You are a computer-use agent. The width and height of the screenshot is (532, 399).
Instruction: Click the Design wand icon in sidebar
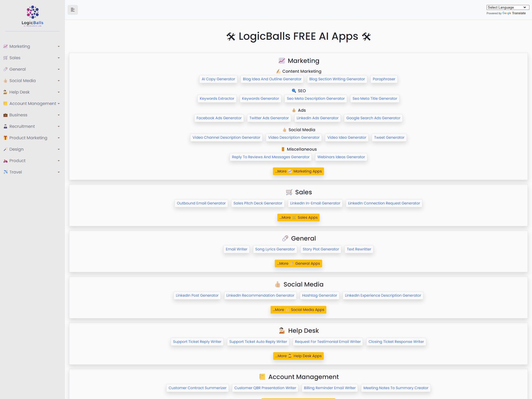point(5,149)
